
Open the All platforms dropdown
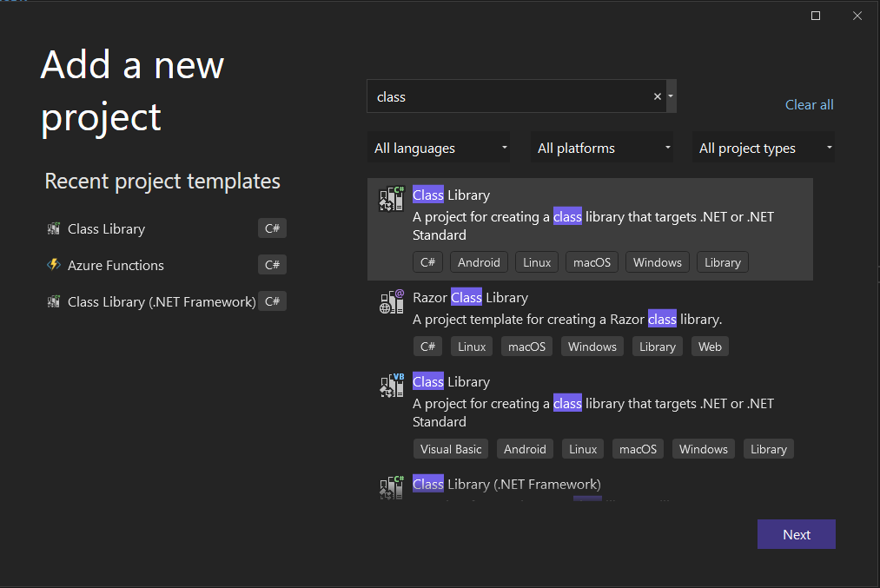coord(602,148)
